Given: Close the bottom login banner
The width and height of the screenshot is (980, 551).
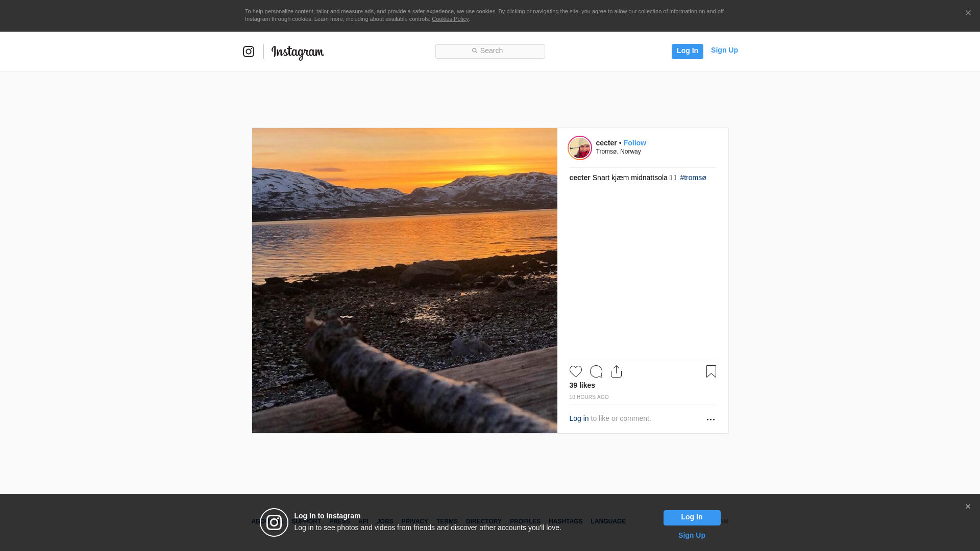Looking at the screenshot, I should click(x=968, y=507).
